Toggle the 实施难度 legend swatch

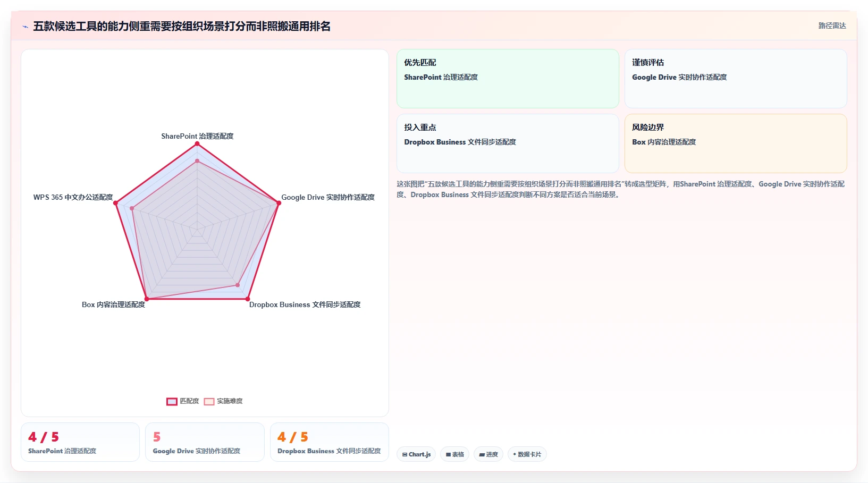coord(209,402)
